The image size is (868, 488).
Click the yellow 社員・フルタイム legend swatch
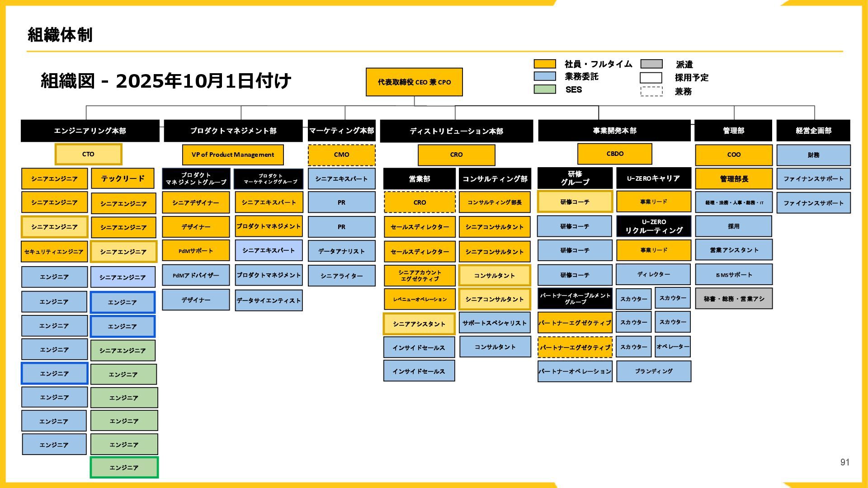[x=544, y=64]
